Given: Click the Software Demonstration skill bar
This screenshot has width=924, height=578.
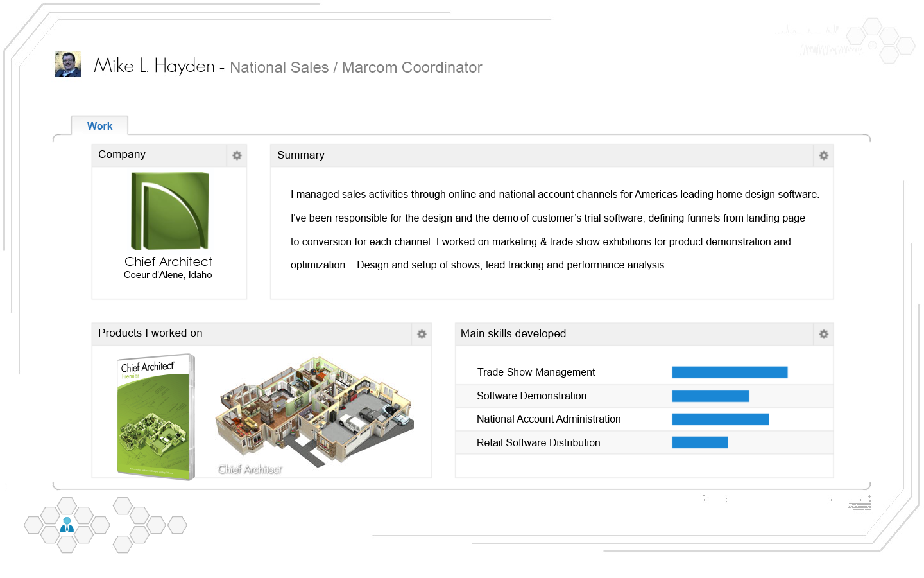Looking at the screenshot, I should coord(710,396).
